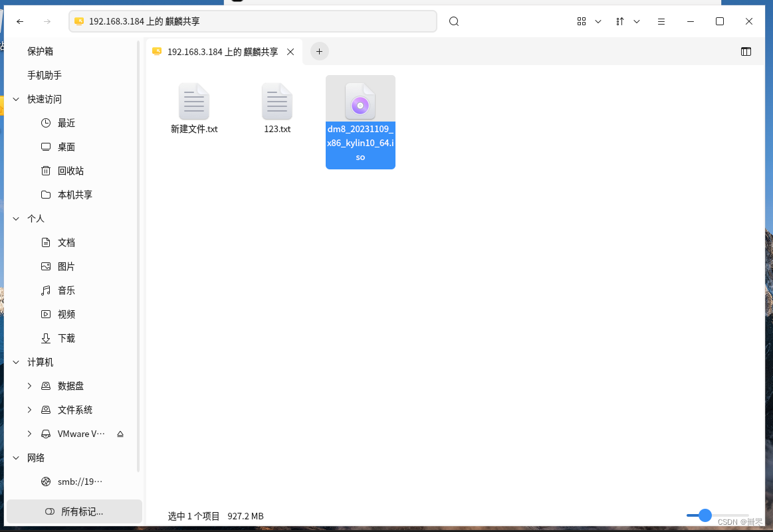Click the sidebar vertical scrollbar
Viewport: 773px width, 532px height.
pos(138,256)
